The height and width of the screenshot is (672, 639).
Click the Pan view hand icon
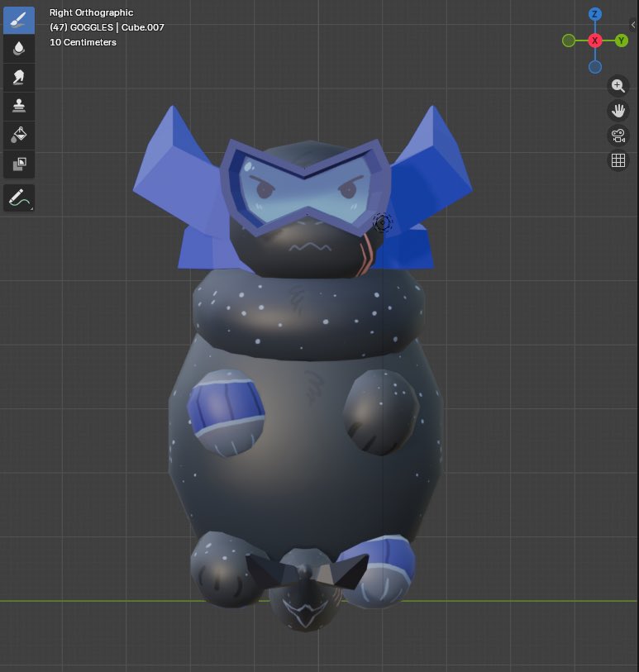click(618, 111)
